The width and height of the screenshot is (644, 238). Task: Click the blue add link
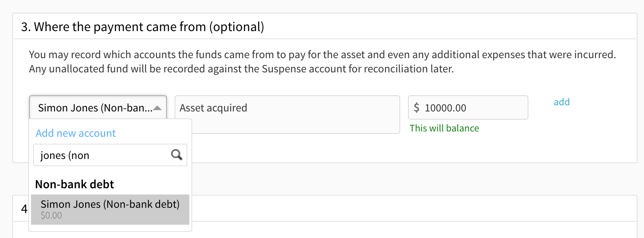pyautogui.click(x=562, y=102)
